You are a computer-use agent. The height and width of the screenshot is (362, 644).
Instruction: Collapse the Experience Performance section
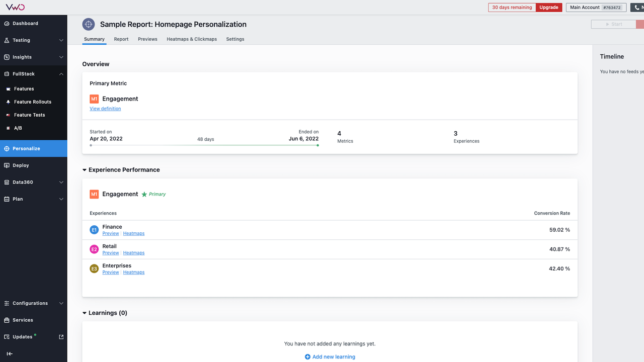click(85, 170)
